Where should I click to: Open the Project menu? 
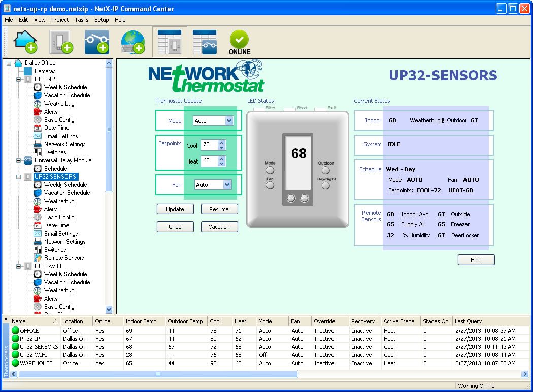[60, 20]
